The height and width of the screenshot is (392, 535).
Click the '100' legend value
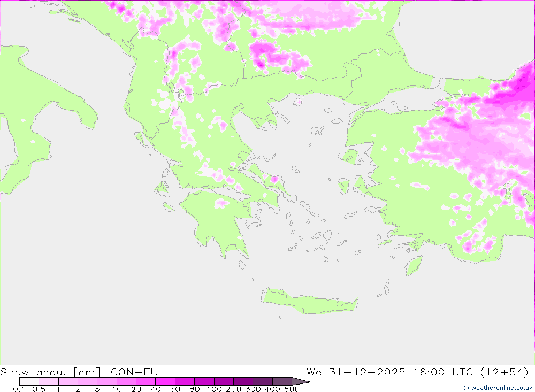[x=215, y=389]
